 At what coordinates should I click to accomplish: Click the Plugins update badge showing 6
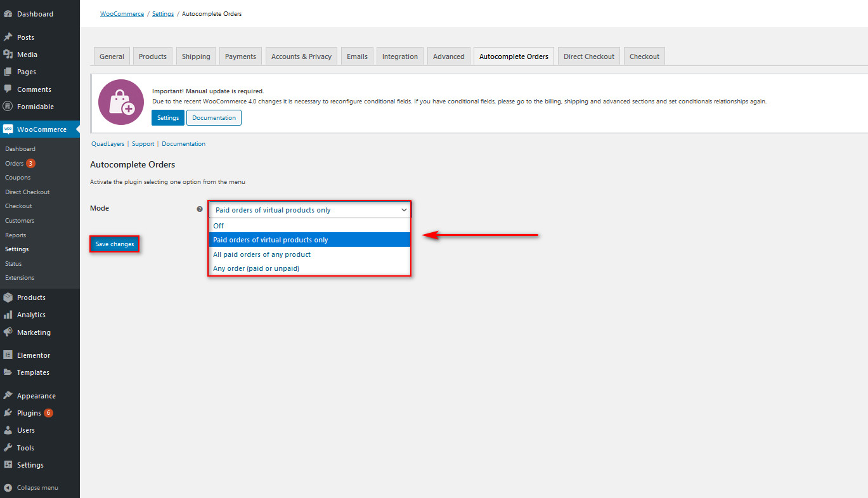pyautogui.click(x=48, y=413)
